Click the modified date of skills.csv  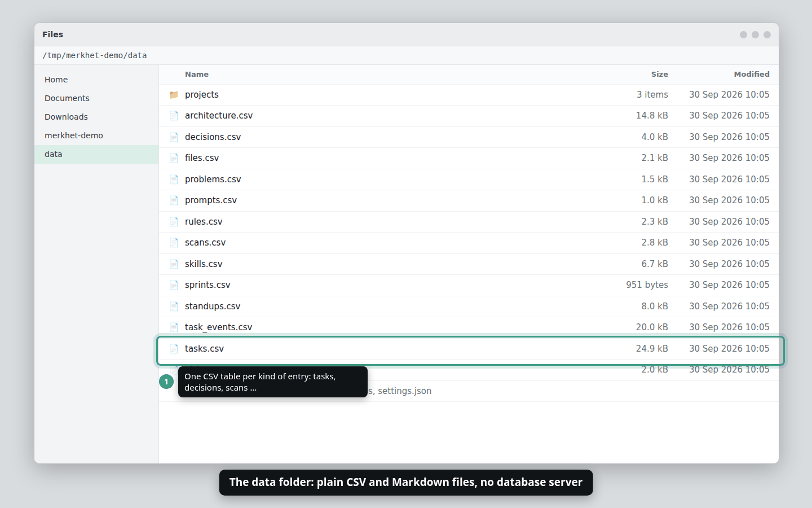(x=729, y=264)
